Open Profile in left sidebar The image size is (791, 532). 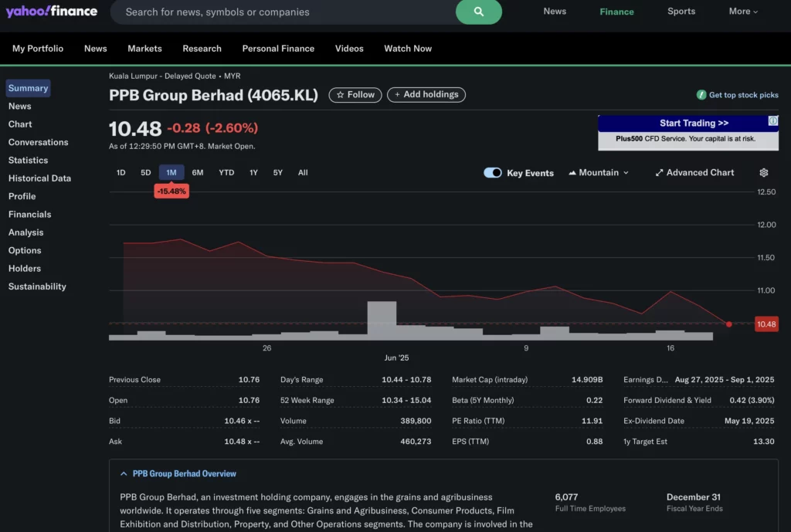click(22, 196)
